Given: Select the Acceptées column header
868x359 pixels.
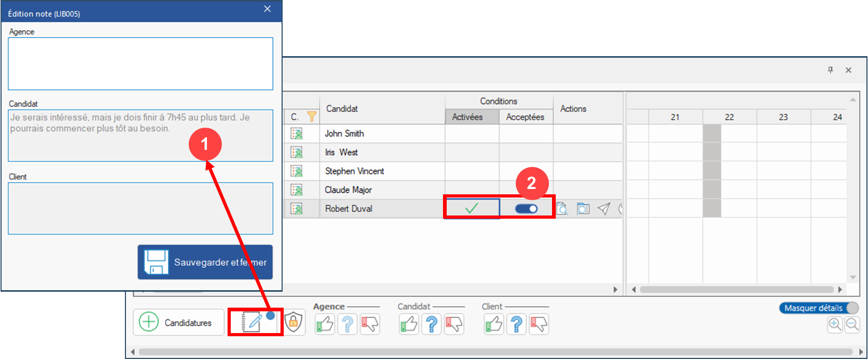Looking at the screenshot, I should coord(525,117).
